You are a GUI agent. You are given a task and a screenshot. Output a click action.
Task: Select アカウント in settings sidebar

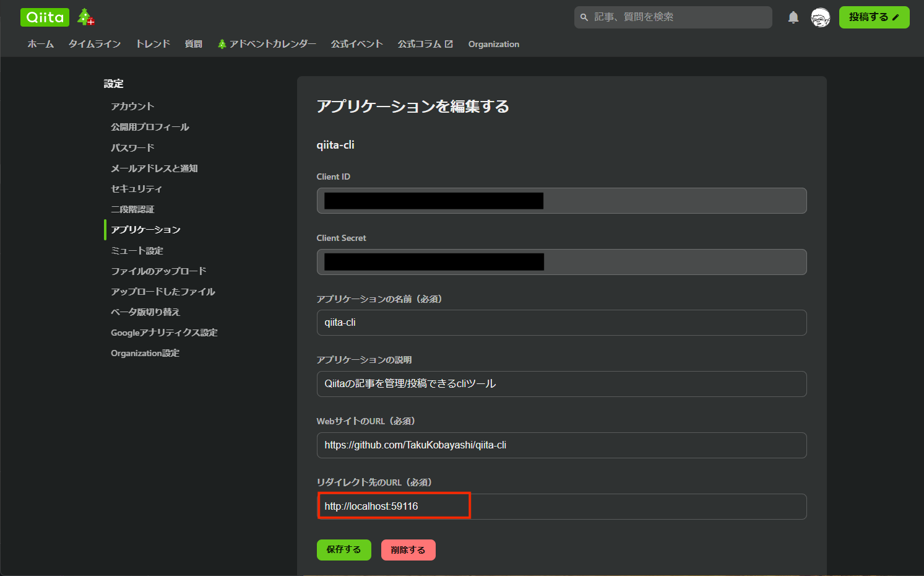(132, 107)
